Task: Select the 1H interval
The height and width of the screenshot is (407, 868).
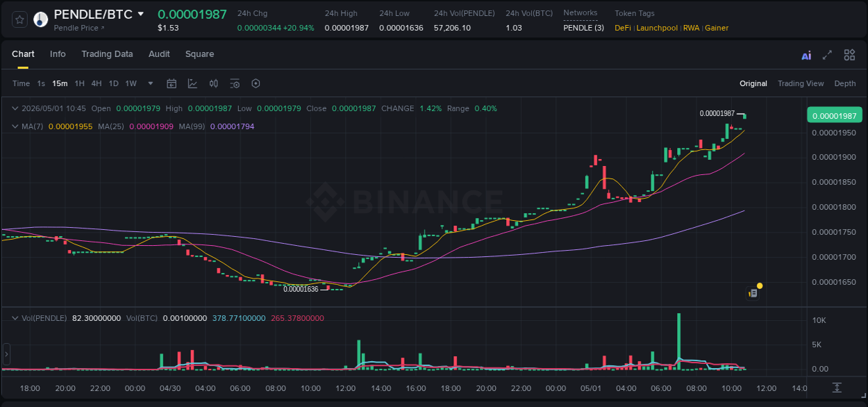Action: [79, 83]
